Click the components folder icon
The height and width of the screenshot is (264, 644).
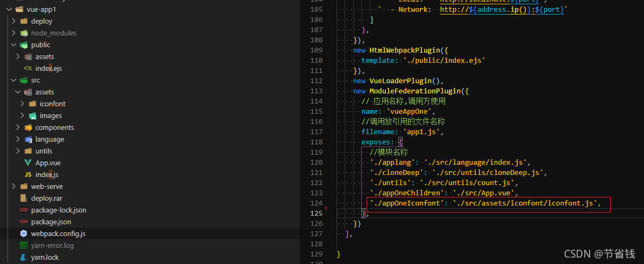click(28, 128)
